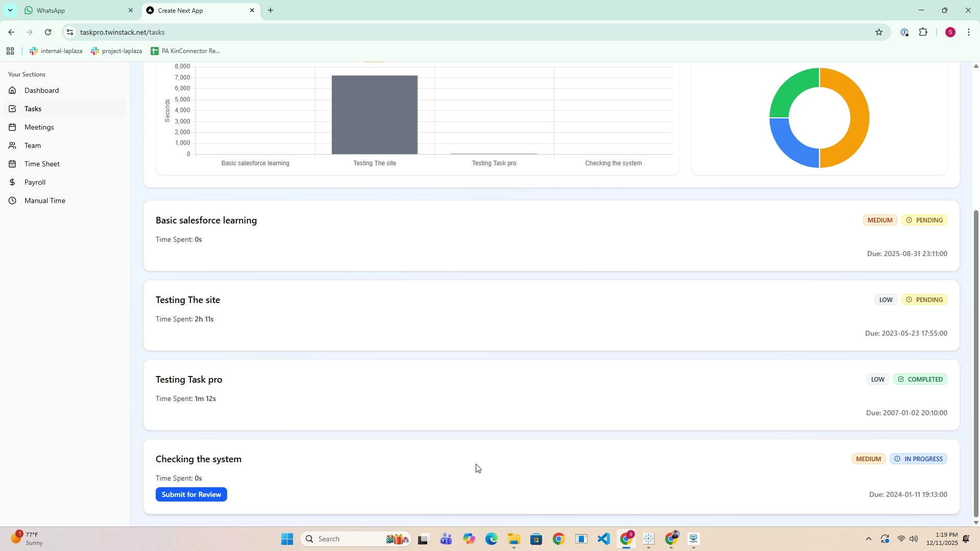Click the orange donut chart segment
Screen dimensions: 980x551
tap(859, 117)
